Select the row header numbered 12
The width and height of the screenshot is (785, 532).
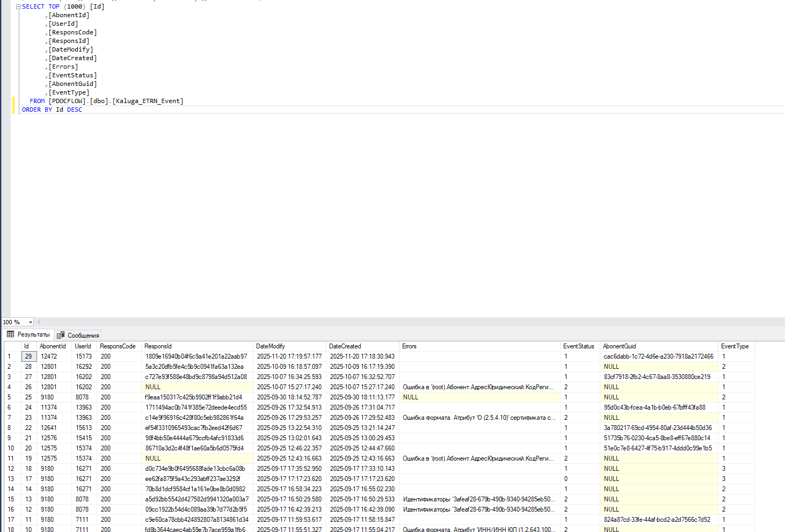tap(12, 469)
